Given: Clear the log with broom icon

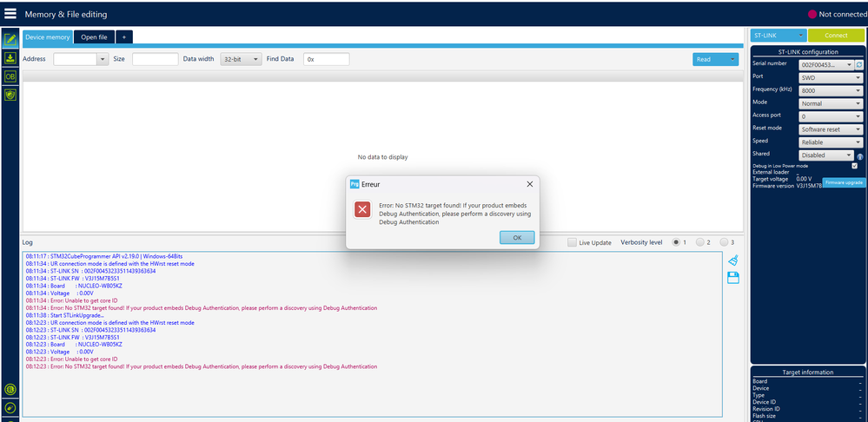Looking at the screenshot, I should pyautogui.click(x=733, y=260).
